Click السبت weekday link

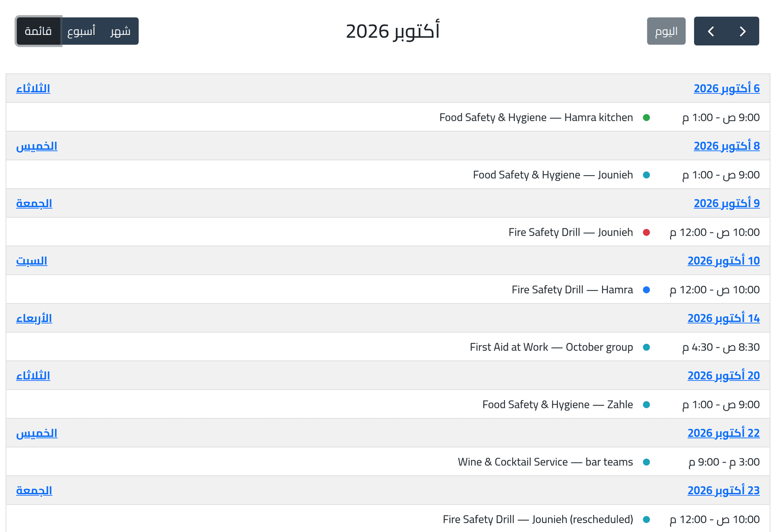[32, 261]
